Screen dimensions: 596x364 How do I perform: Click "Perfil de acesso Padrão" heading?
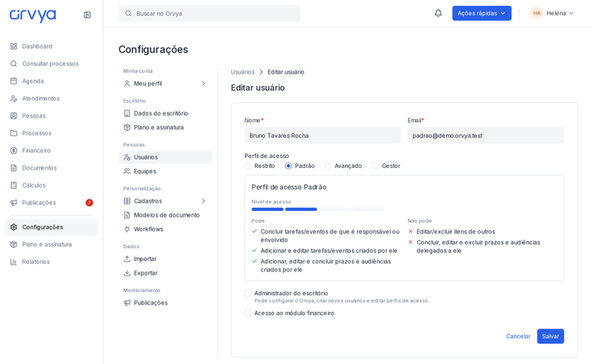click(289, 187)
